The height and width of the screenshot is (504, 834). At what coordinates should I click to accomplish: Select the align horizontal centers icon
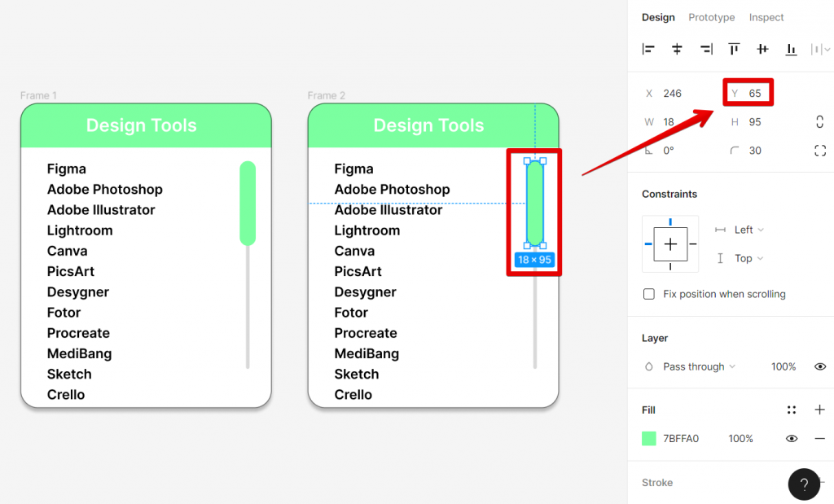(x=677, y=49)
